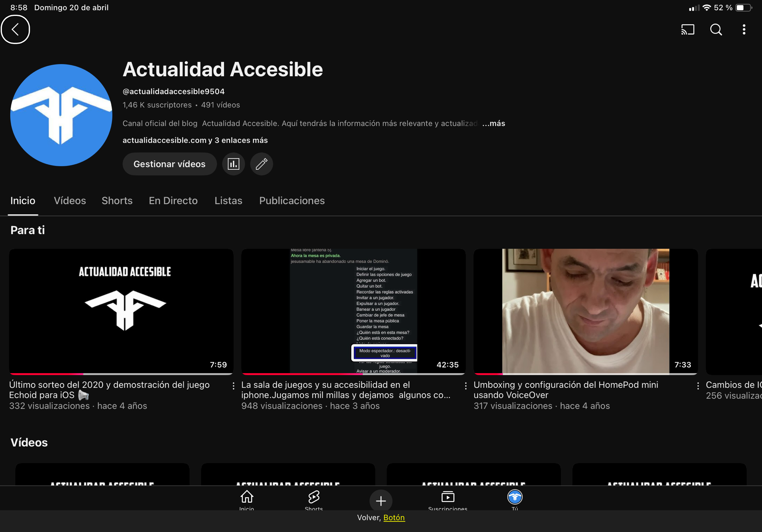Open Suscripciones in the bottom bar

pyautogui.click(x=448, y=500)
